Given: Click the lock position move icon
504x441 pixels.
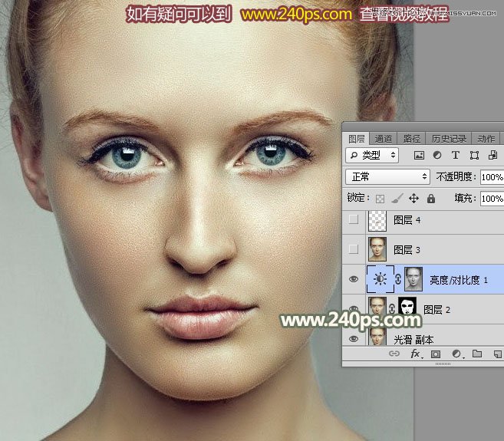Looking at the screenshot, I should pyautogui.click(x=413, y=199).
